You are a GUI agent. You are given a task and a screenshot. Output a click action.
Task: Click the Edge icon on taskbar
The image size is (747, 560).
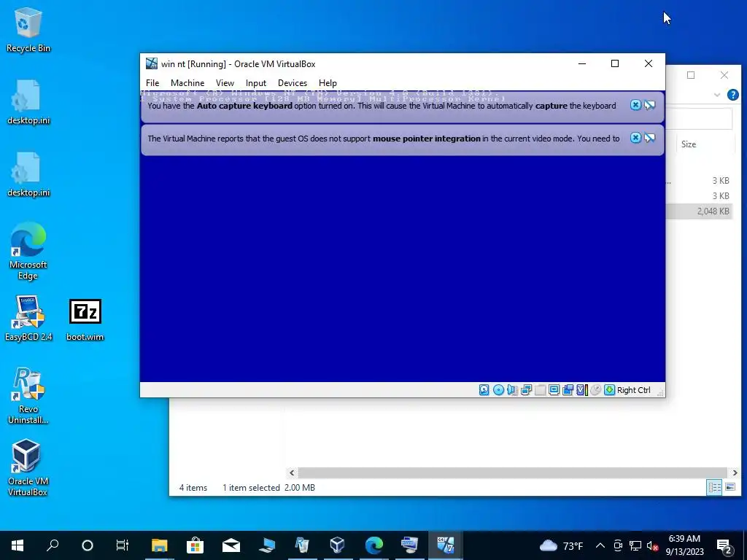point(373,545)
